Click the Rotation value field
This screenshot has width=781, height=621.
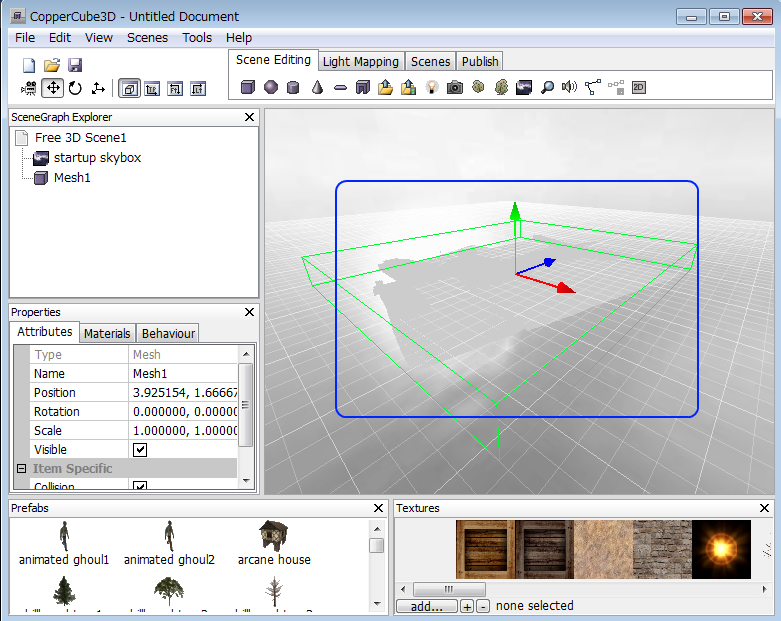click(x=183, y=411)
